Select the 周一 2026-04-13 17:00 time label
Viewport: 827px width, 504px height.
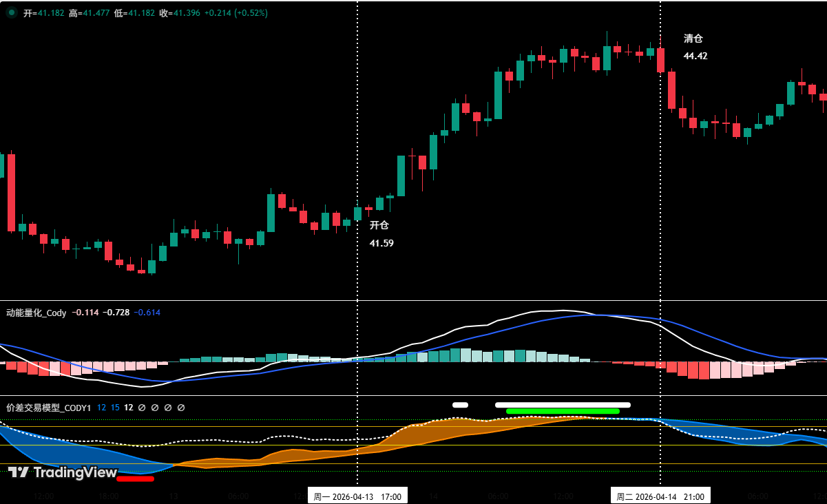point(357,495)
